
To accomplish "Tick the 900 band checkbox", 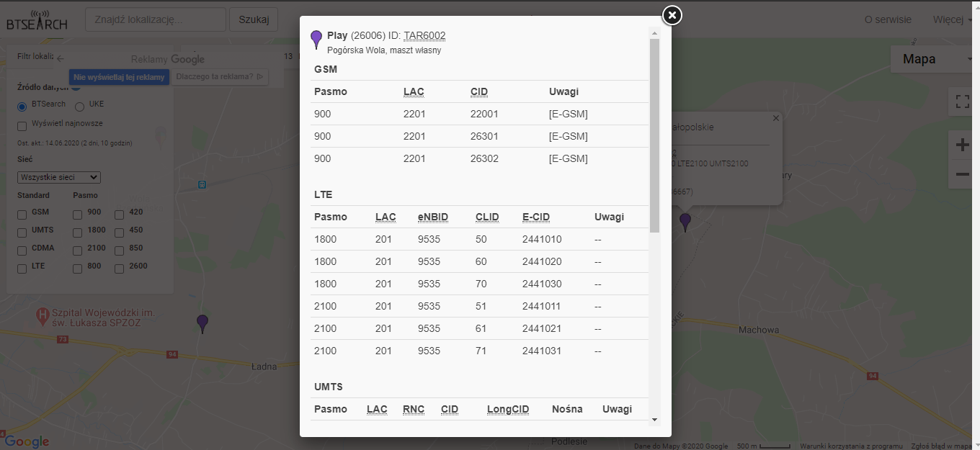I will (x=78, y=215).
